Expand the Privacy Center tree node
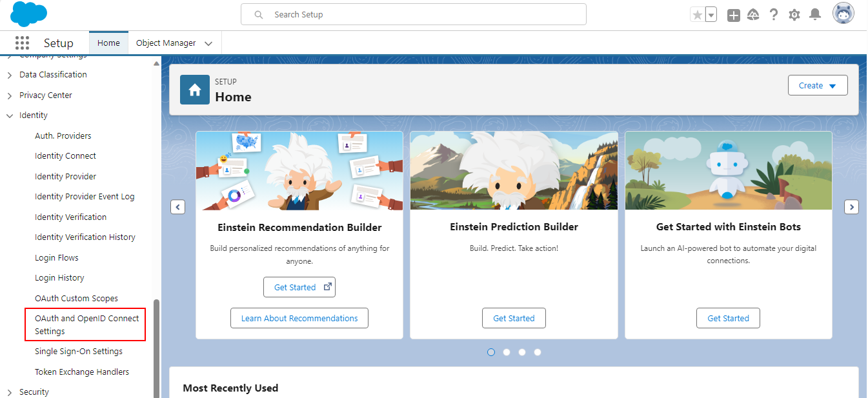Viewport: 868px width, 398px height. pos(10,96)
